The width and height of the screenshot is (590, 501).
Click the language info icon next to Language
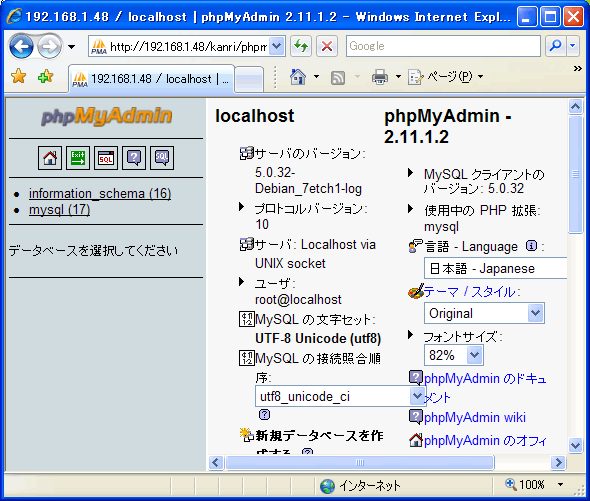point(531,246)
